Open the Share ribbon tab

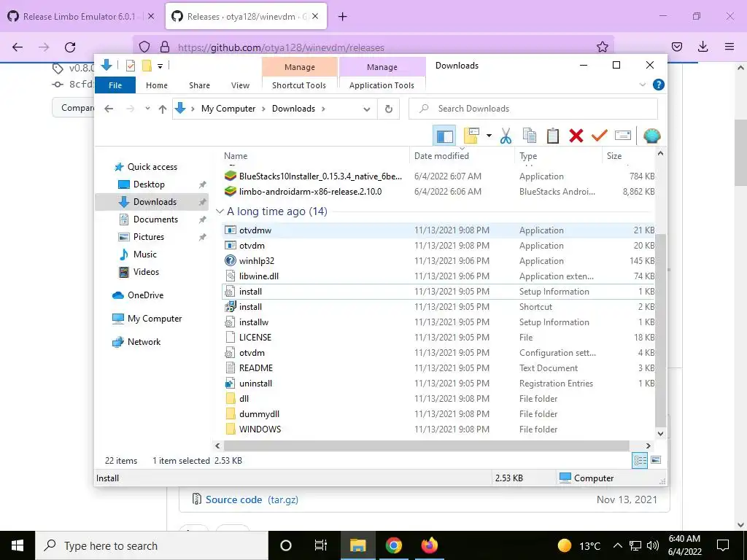pyautogui.click(x=199, y=85)
